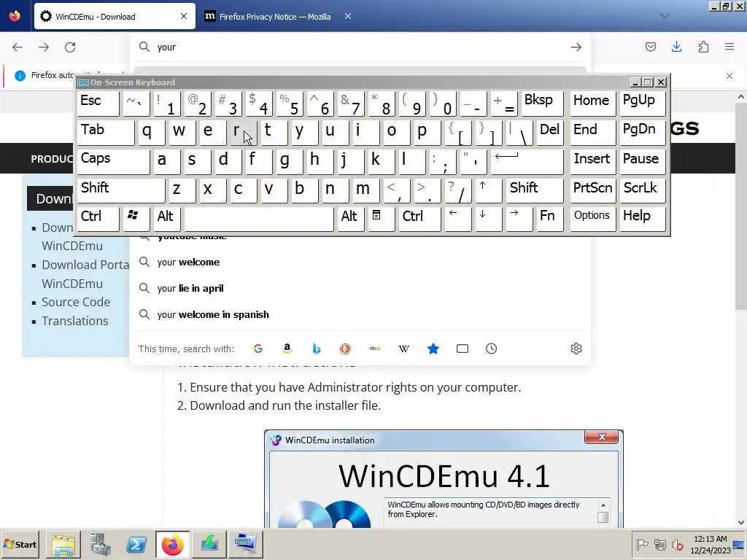Search with eBay icon
The image size is (747, 560).
click(x=375, y=349)
